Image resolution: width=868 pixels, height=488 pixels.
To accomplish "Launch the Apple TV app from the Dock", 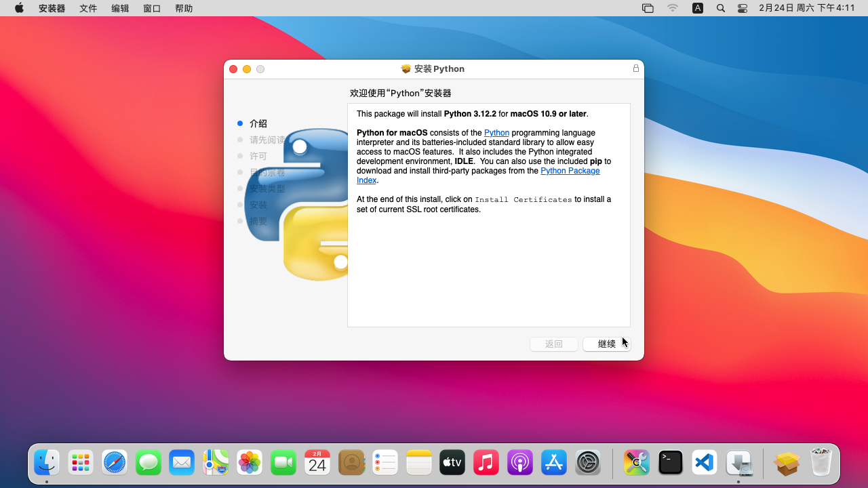I will point(452,463).
